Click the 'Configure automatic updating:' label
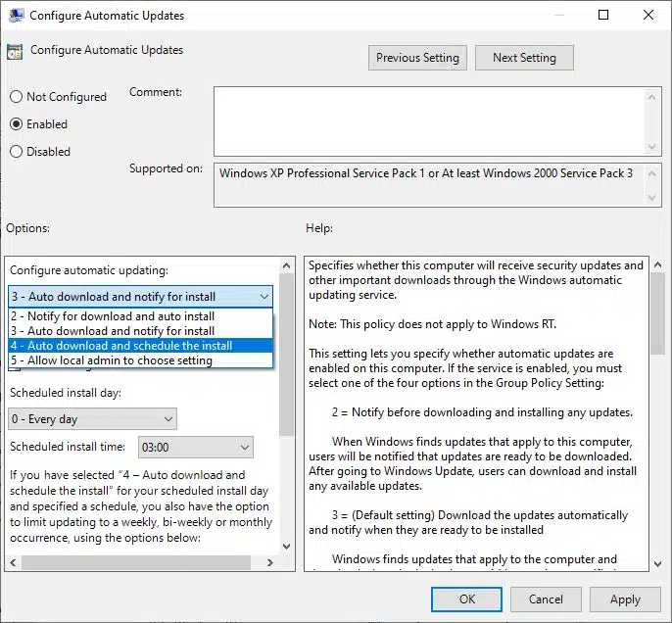 click(x=89, y=270)
